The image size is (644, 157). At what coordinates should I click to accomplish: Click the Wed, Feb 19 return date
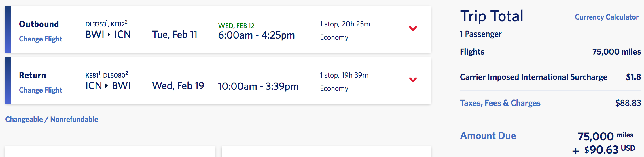[178, 86]
